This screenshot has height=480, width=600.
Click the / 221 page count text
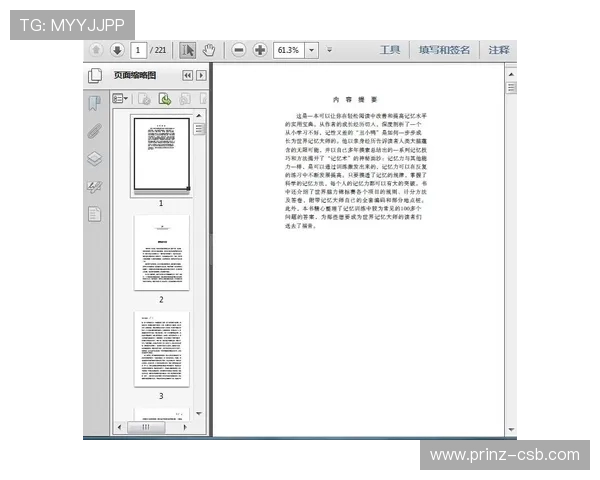click(x=158, y=50)
